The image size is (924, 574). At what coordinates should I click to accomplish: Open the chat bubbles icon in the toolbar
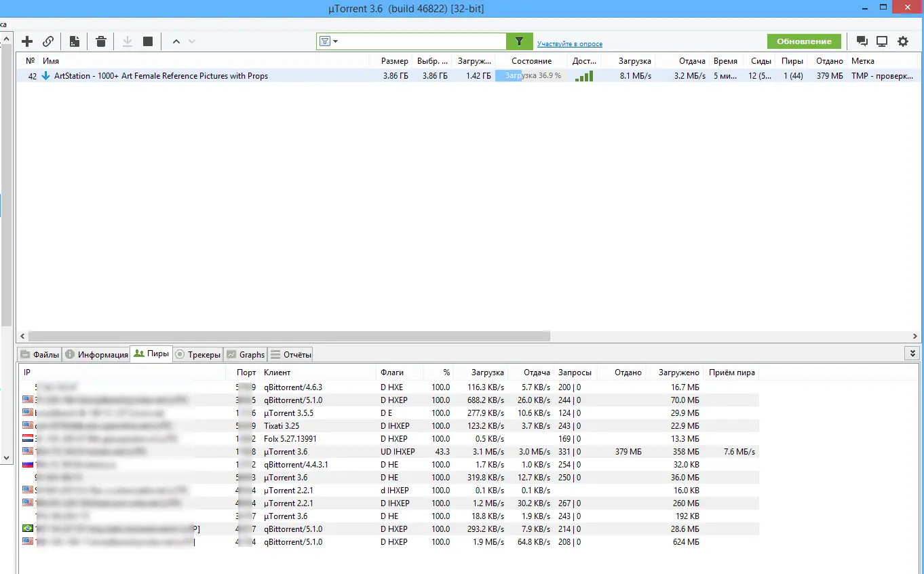pos(862,41)
